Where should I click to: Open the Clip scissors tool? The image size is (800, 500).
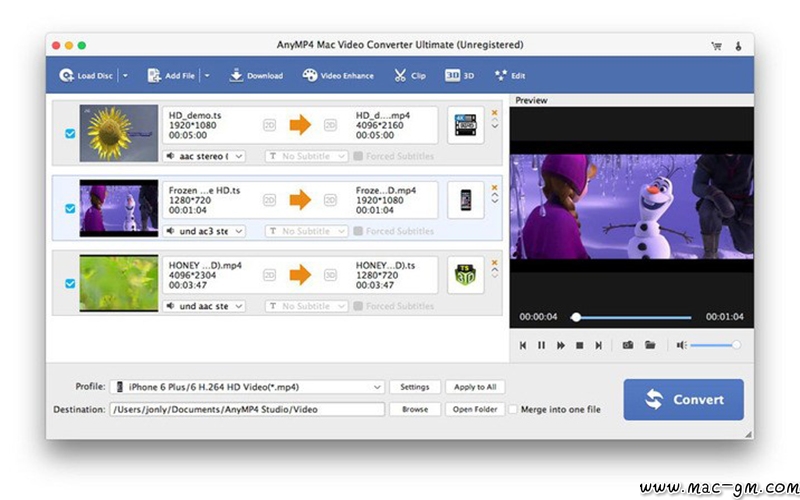click(409, 76)
